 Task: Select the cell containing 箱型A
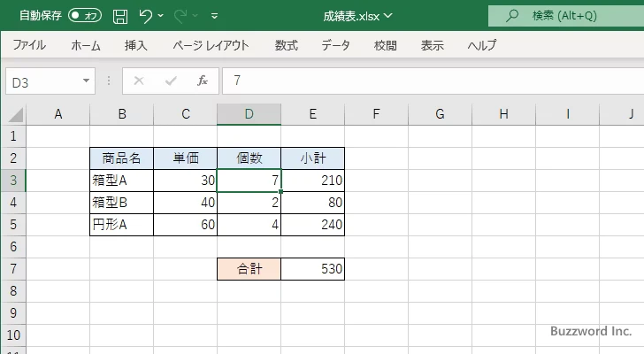click(x=121, y=181)
